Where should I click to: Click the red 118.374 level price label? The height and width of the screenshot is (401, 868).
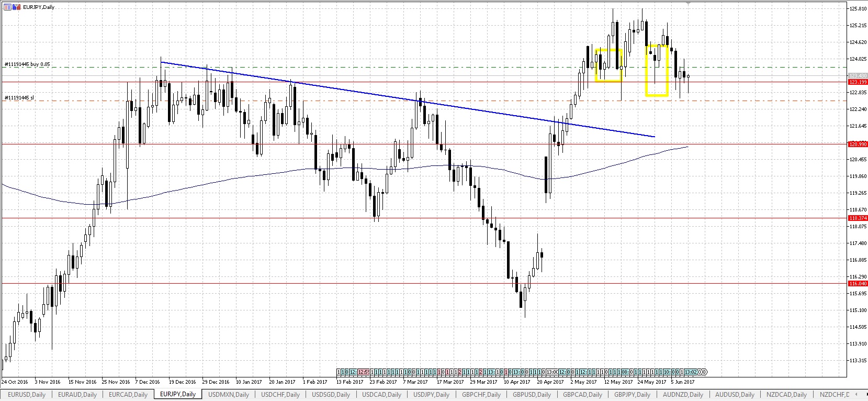coord(858,218)
